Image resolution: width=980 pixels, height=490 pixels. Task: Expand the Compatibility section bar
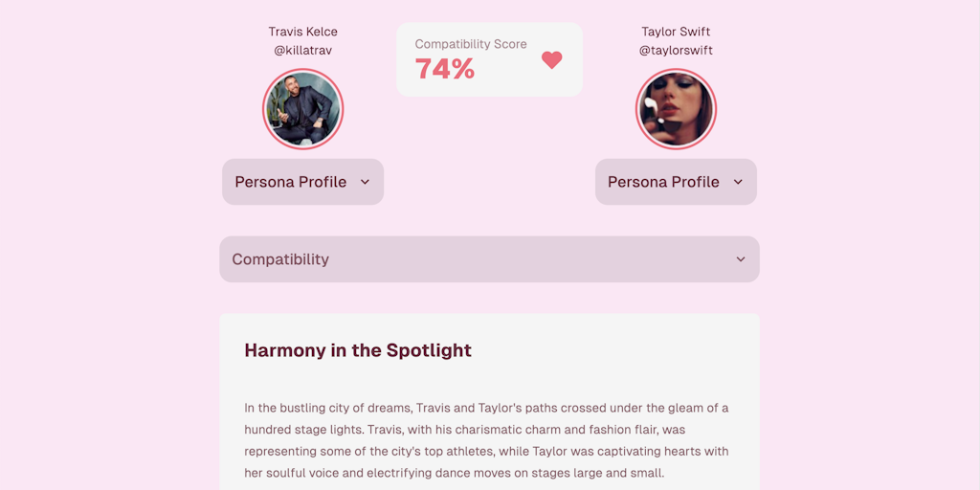(x=489, y=259)
